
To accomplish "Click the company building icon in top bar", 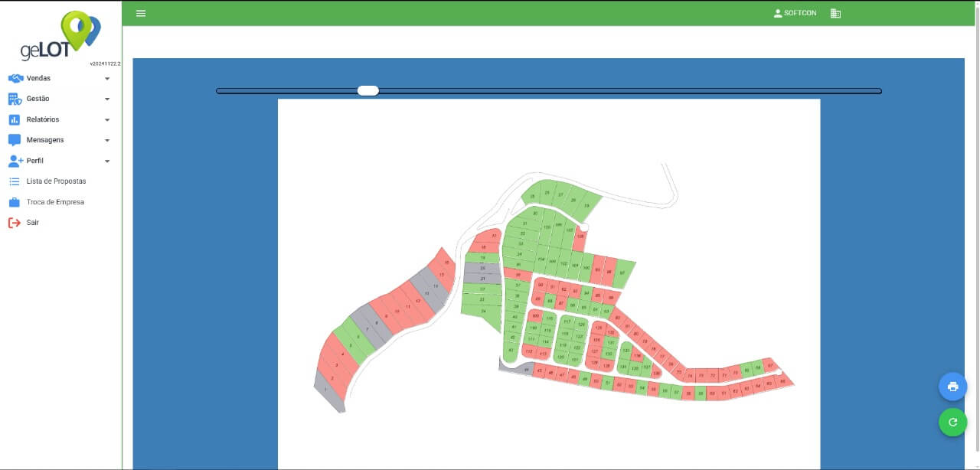I will click(x=835, y=13).
